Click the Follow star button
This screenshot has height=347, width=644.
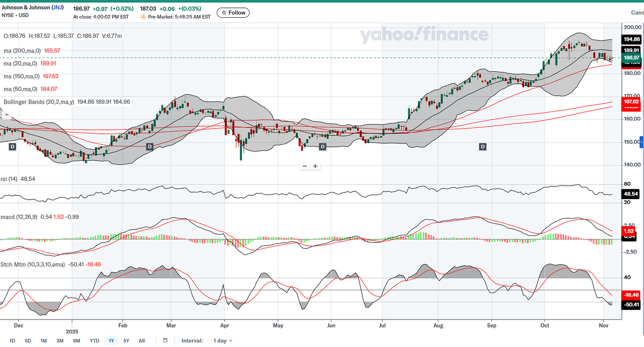point(233,13)
